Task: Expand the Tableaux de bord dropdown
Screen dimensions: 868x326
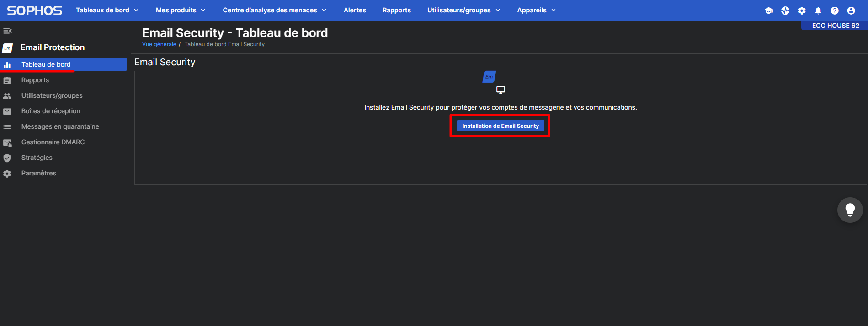Action: tap(107, 10)
